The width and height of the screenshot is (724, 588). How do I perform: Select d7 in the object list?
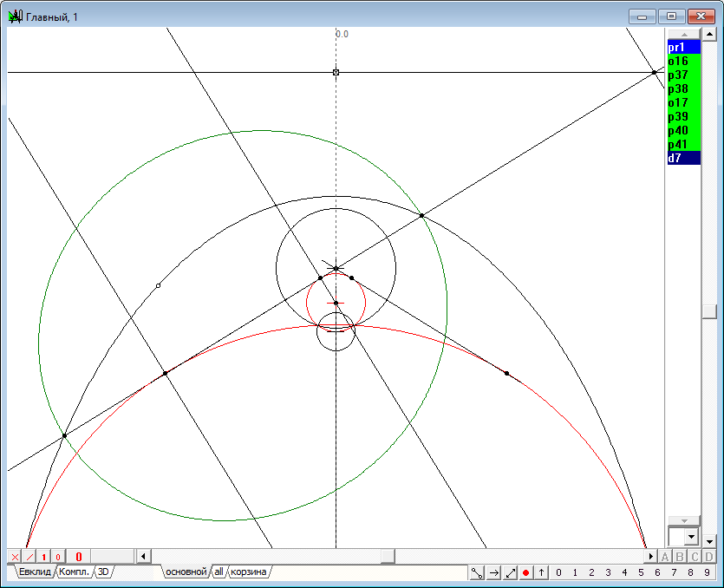tap(684, 158)
